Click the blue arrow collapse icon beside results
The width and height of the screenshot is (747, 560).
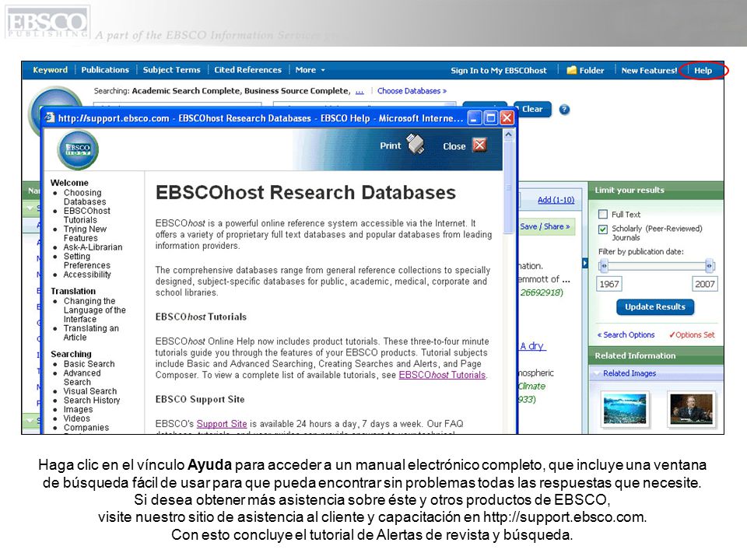pos(585,263)
